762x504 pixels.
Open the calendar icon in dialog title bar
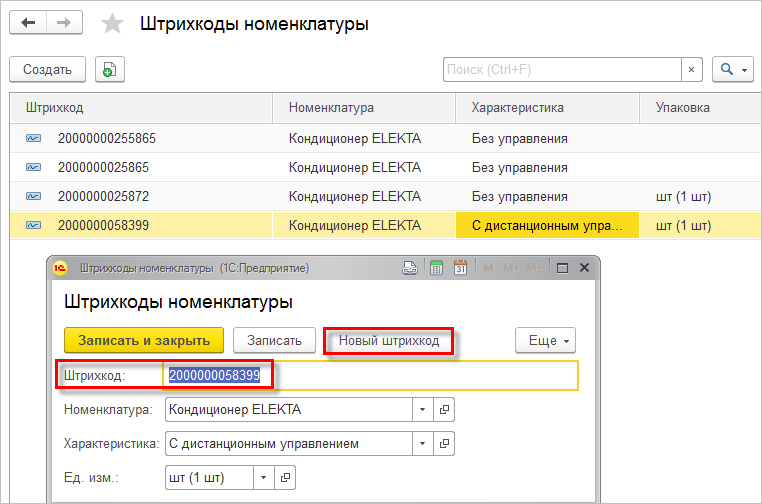click(x=460, y=268)
